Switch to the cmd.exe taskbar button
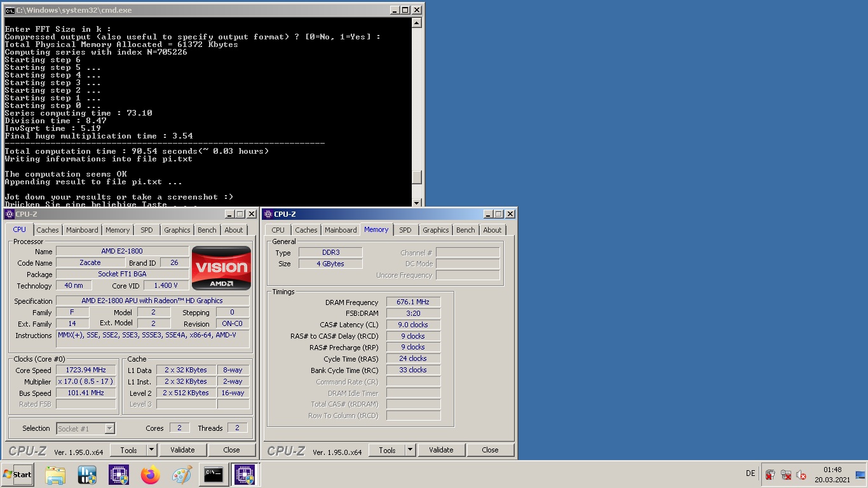 [214, 475]
